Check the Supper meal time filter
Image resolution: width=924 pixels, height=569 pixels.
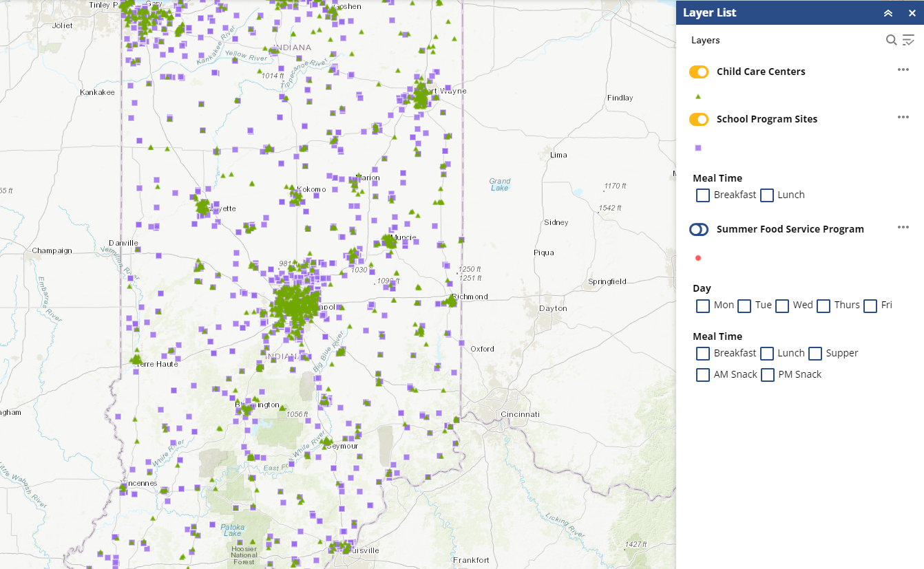click(x=815, y=354)
